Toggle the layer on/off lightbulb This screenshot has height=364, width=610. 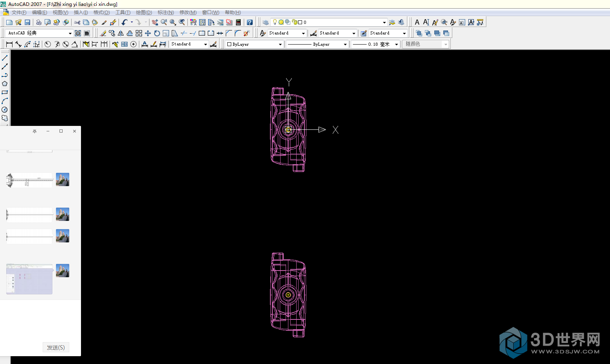pos(275,22)
